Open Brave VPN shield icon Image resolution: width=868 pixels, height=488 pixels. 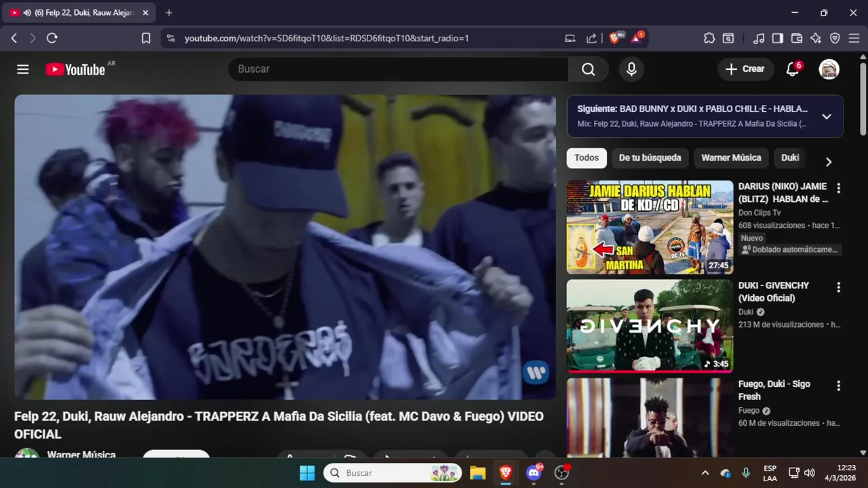click(x=835, y=39)
